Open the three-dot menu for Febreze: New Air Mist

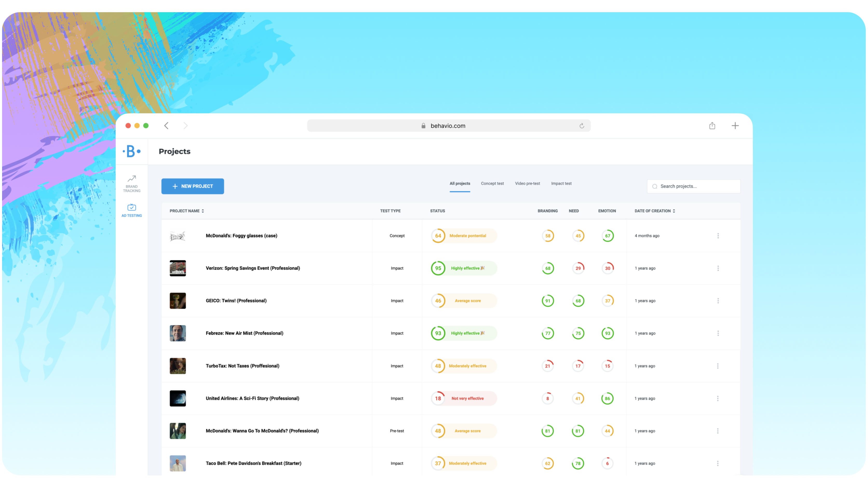click(x=718, y=333)
